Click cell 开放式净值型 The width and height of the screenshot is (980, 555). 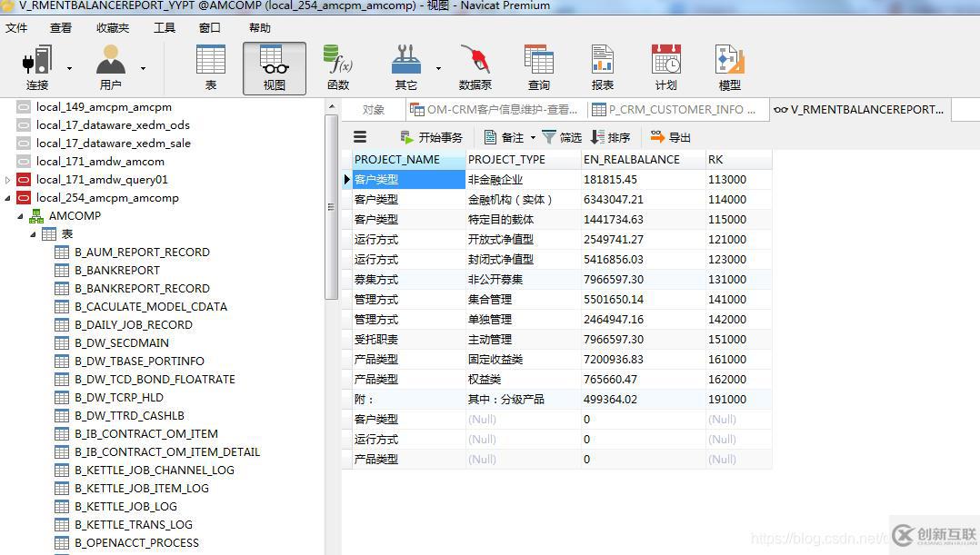(523, 240)
